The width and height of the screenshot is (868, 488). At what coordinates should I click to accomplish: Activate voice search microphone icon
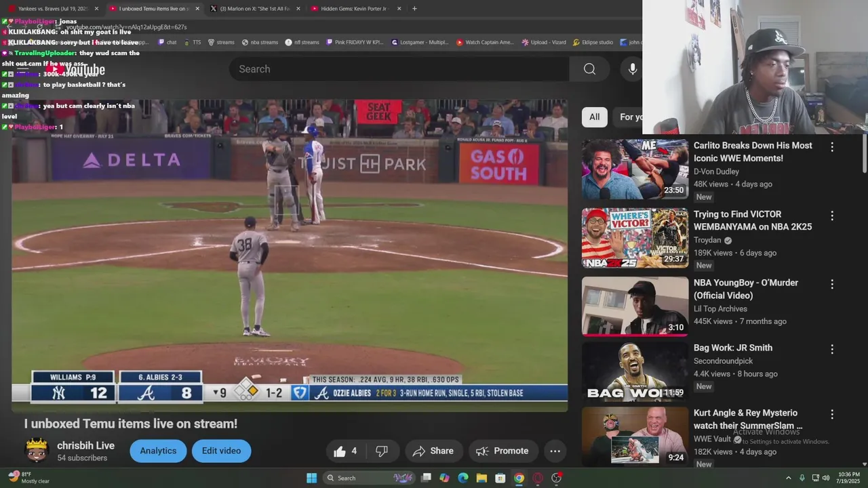(x=632, y=69)
